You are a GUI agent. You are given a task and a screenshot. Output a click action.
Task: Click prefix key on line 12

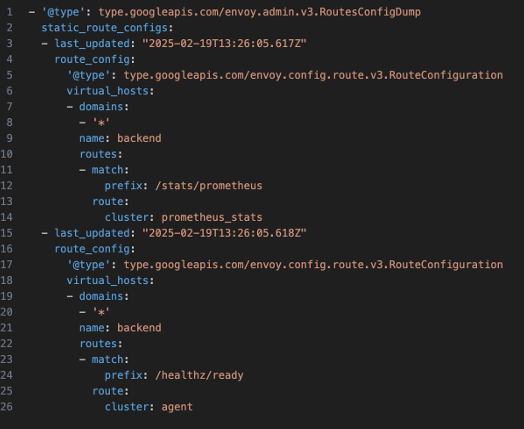123,186
